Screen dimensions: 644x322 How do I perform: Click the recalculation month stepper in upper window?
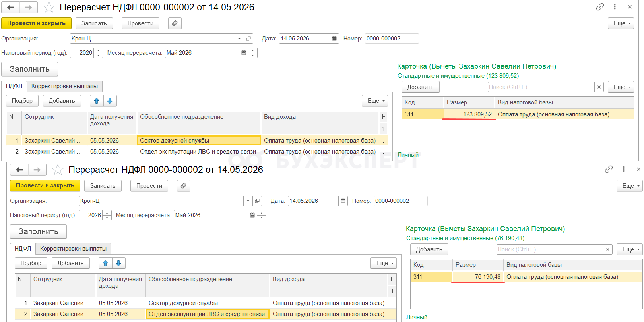tap(253, 53)
